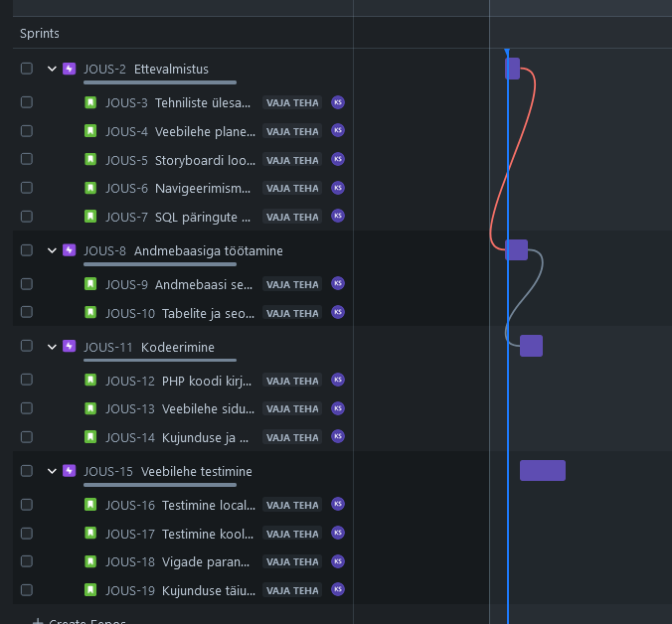The height and width of the screenshot is (624, 672).
Task: Select the JOUS-11 Kodeerimine timeline bar
Action: (x=532, y=346)
